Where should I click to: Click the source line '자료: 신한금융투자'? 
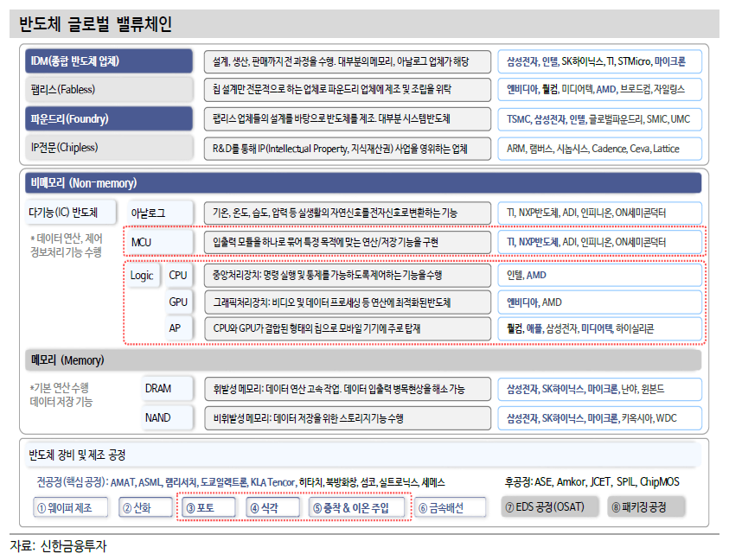coord(58,546)
